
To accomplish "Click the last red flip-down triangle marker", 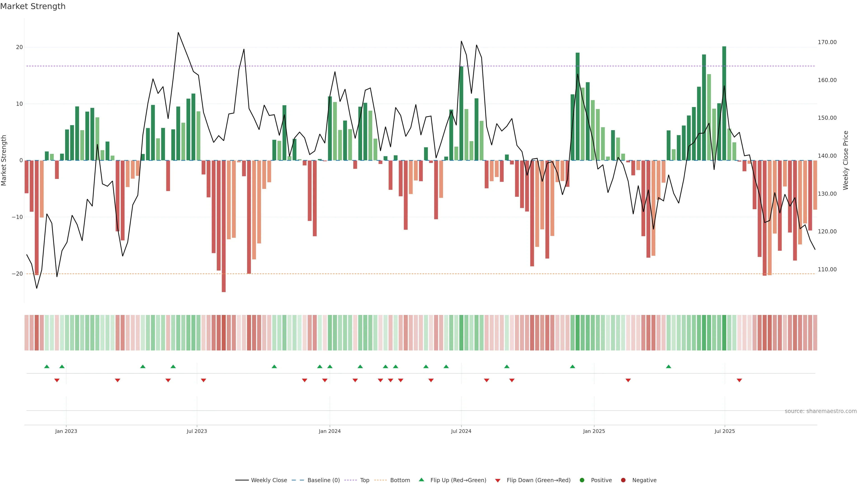I will 739,380.
